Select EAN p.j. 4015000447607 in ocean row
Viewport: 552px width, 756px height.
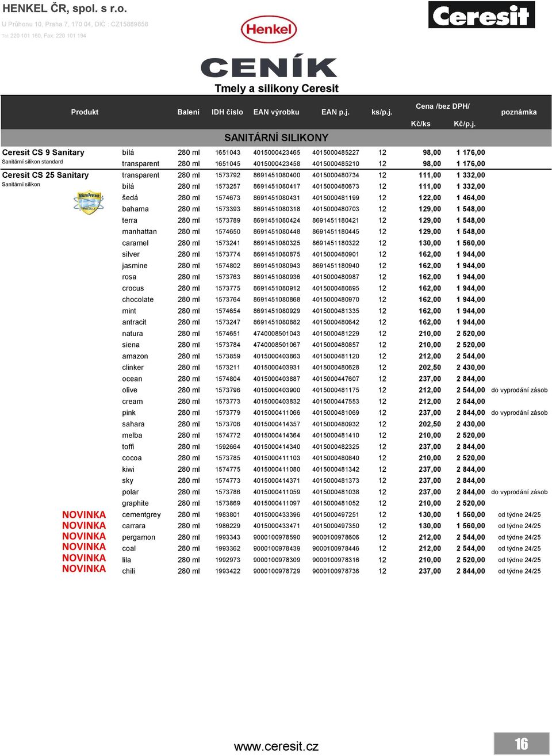336,379
